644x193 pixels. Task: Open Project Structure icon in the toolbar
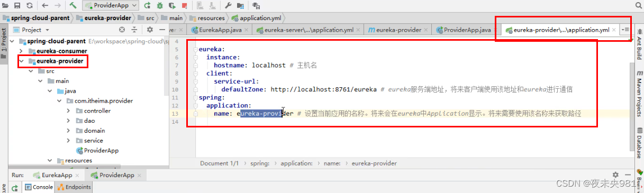coord(241,5)
